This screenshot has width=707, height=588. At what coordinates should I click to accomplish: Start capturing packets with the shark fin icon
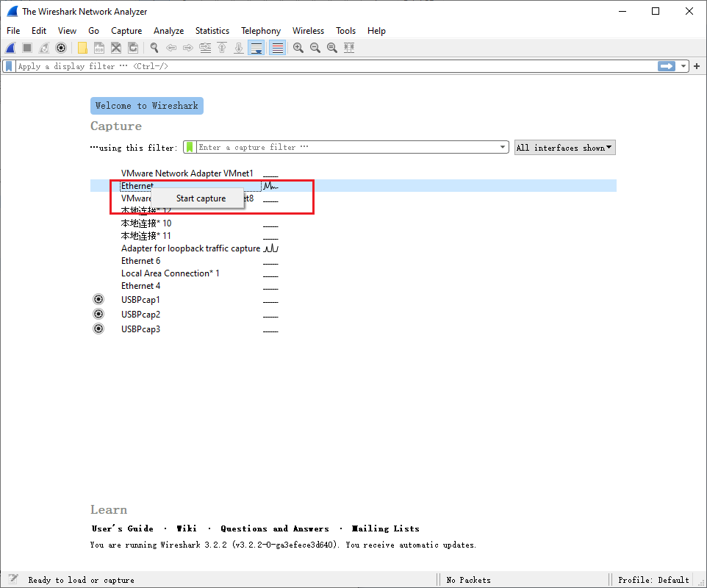tap(10, 48)
